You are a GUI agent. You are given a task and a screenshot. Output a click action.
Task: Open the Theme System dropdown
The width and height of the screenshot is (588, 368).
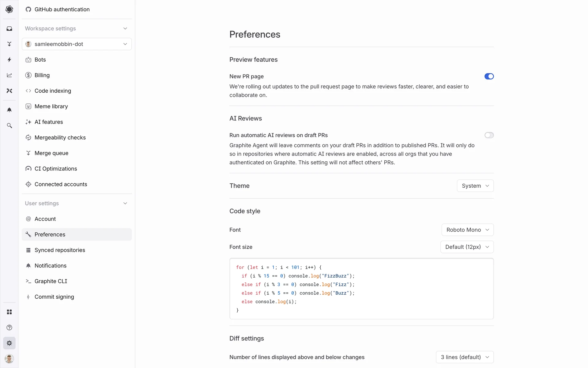pyautogui.click(x=475, y=186)
